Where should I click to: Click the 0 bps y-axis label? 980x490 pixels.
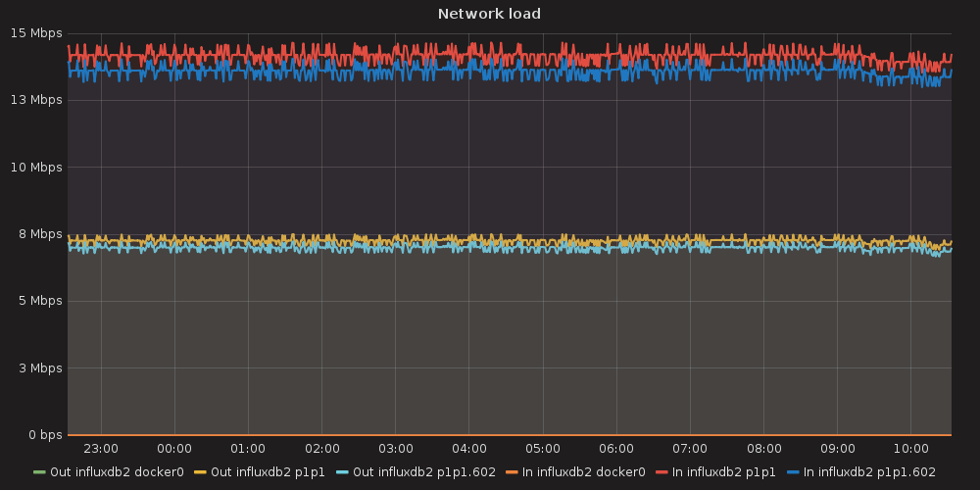(43, 435)
